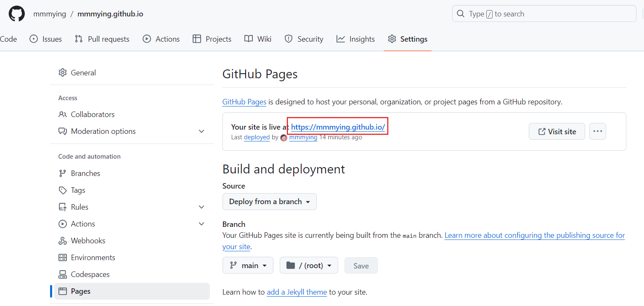Open Moderation options in sidebar
The width and height of the screenshot is (644, 306).
132,131
